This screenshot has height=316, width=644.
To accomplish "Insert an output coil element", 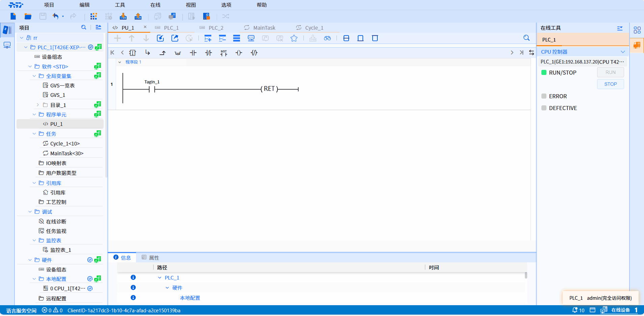I will 239,53.
